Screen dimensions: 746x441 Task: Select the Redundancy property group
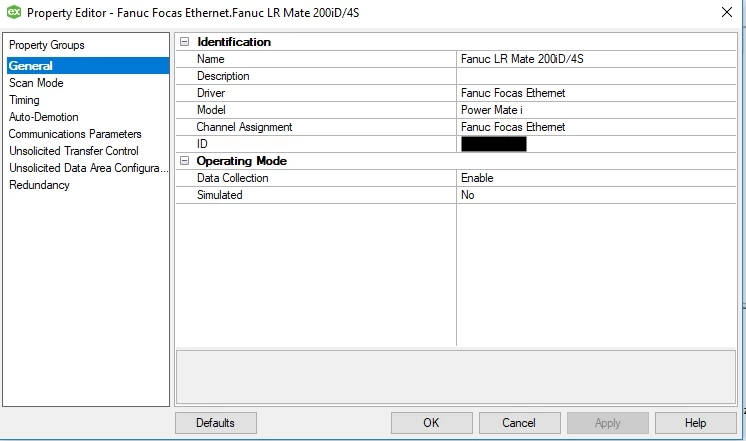pyautogui.click(x=39, y=185)
